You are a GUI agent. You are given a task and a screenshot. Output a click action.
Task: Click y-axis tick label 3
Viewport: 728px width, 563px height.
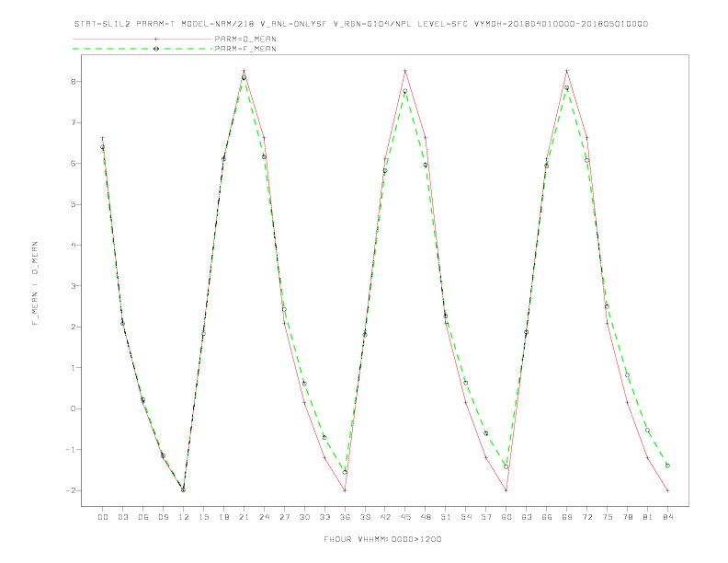click(x=74, y=286)
